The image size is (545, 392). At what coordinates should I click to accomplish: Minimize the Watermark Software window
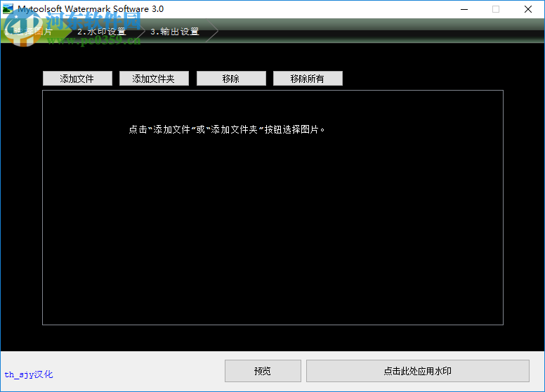[464, 9]
